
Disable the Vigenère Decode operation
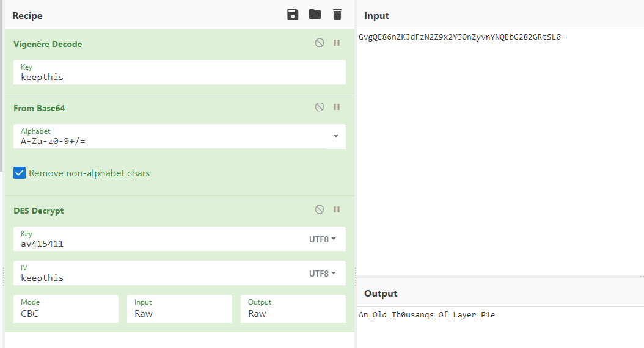[320, 43]
